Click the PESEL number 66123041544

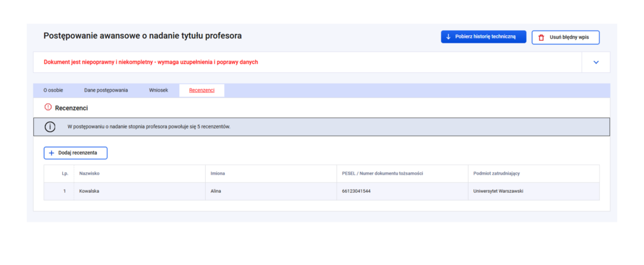coord(352,191)
